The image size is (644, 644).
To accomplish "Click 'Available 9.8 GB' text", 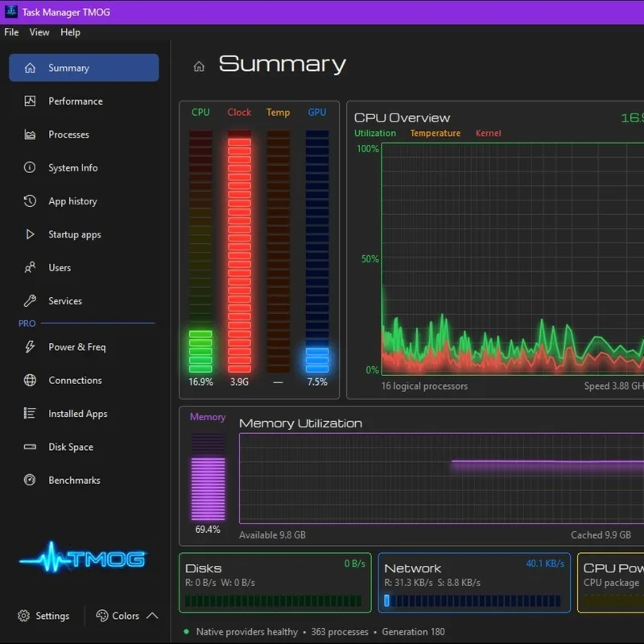I will tap(272, 535).
